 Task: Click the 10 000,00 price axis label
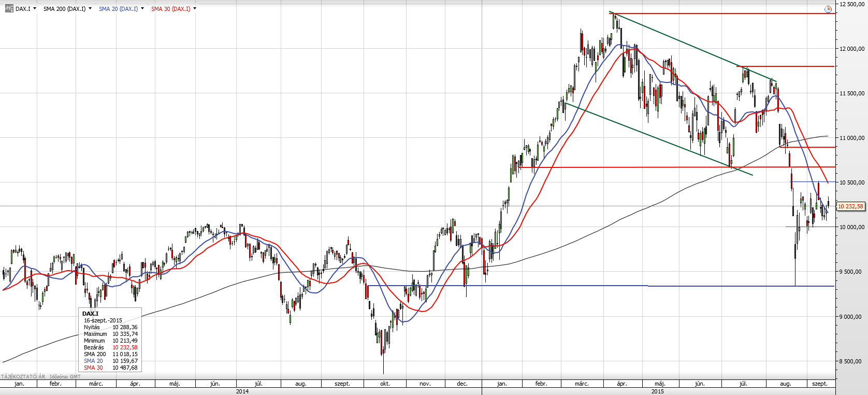point(852,227)
